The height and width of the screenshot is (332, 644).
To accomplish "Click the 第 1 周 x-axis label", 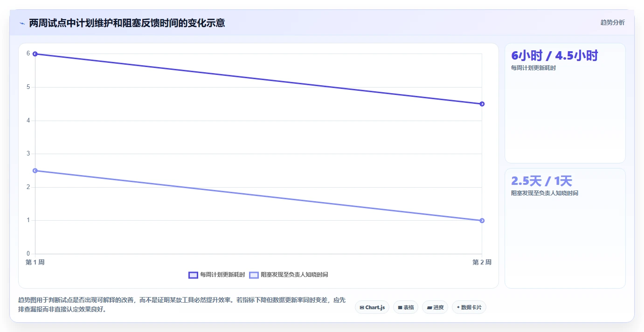I will click(35, 263).
